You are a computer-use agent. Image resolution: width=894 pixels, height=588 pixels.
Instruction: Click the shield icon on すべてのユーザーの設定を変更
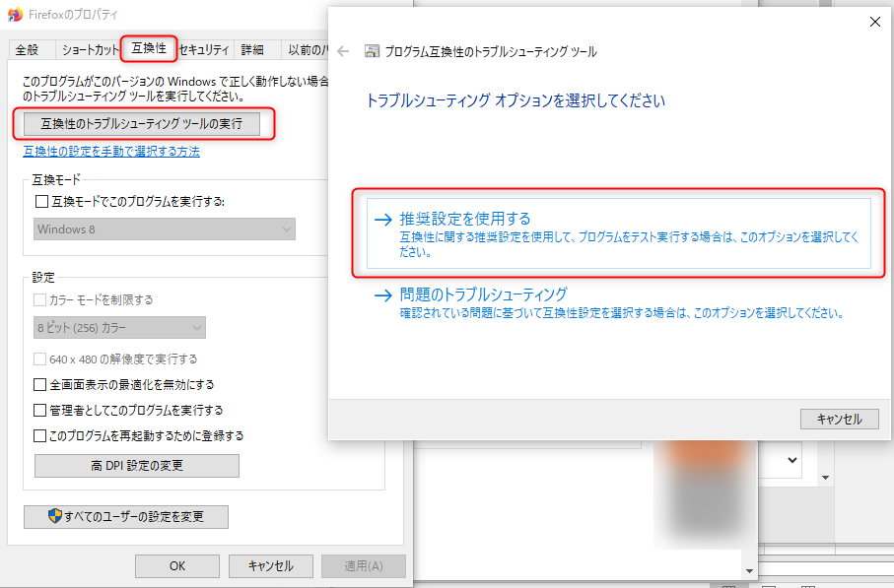[x=55, y=516]
